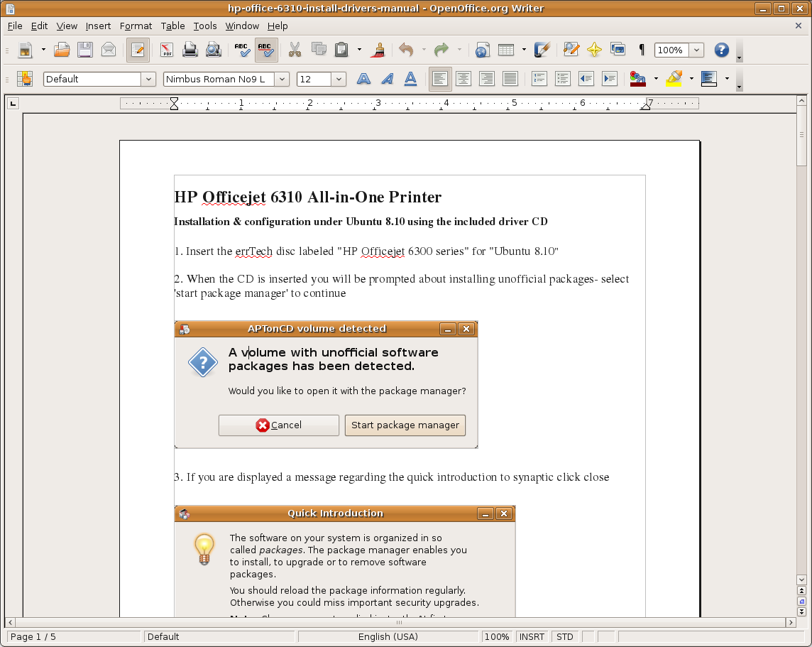Insert a table using the Table icon

pos(506,50)
